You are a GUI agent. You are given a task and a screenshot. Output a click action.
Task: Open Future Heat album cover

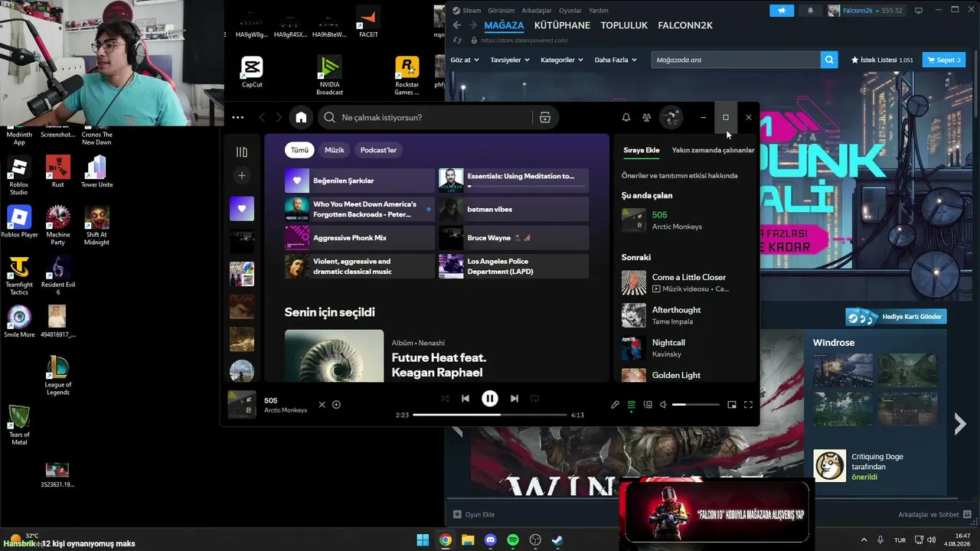tap(334, 356)
